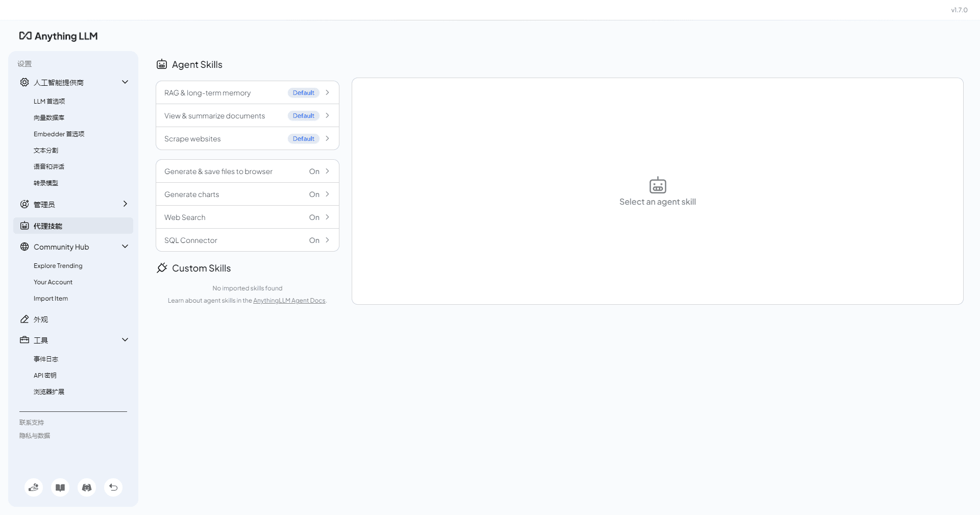Click On status of Web Search
Screen dimensions: 980x515
click(x=314, y=217)
